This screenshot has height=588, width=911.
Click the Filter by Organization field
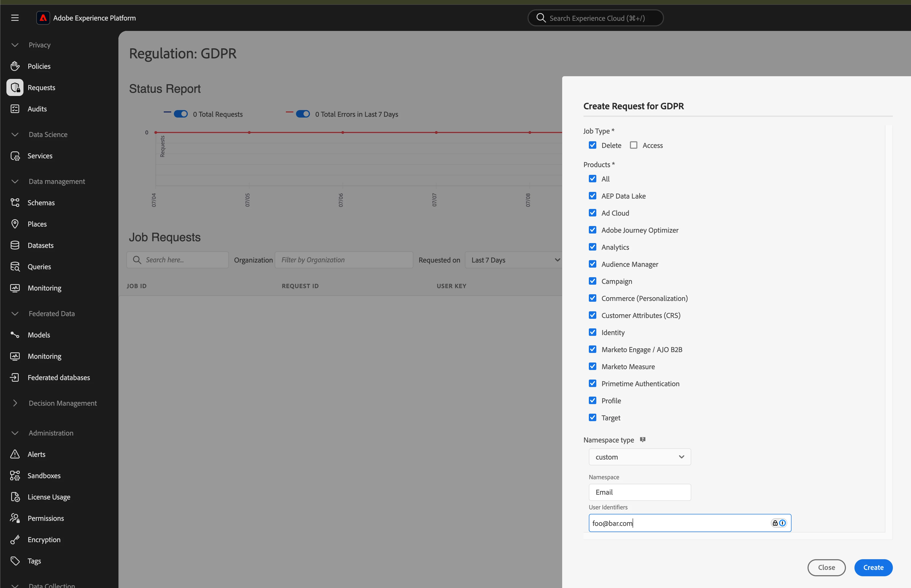tap(344, 260)
